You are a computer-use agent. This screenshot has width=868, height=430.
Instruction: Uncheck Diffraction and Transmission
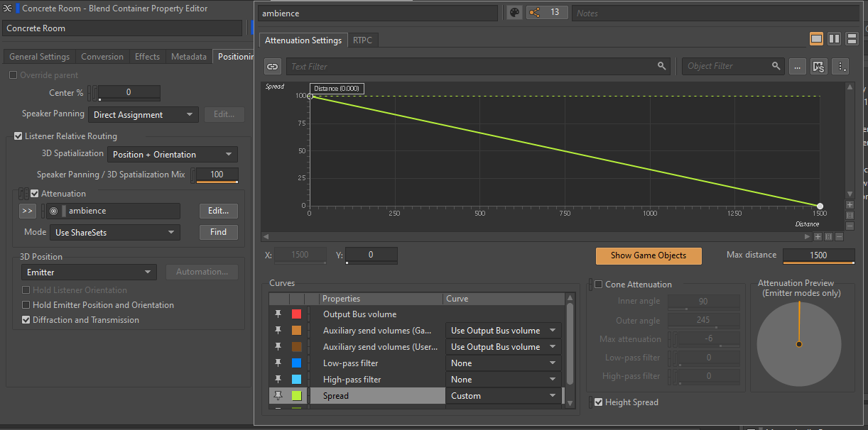26,319
